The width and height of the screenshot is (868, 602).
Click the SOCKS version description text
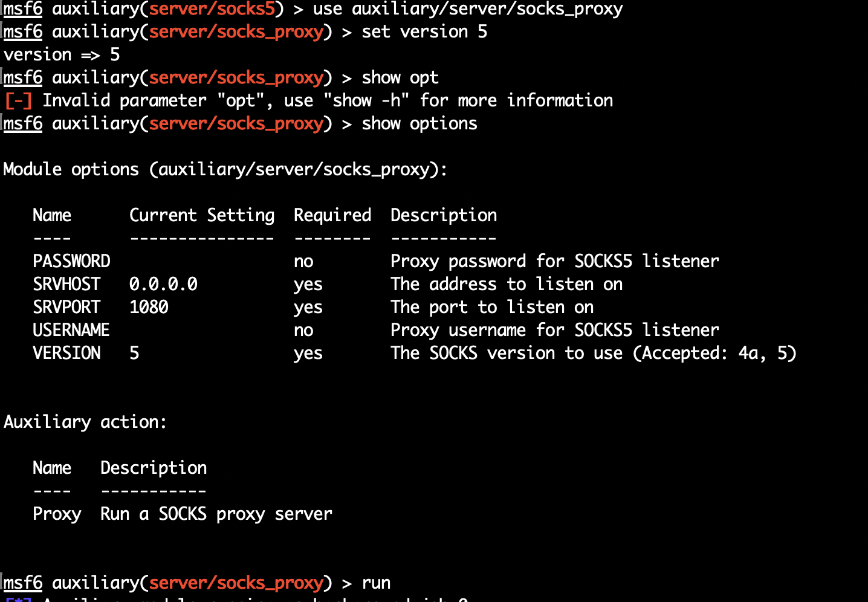(x=592, y=352)
